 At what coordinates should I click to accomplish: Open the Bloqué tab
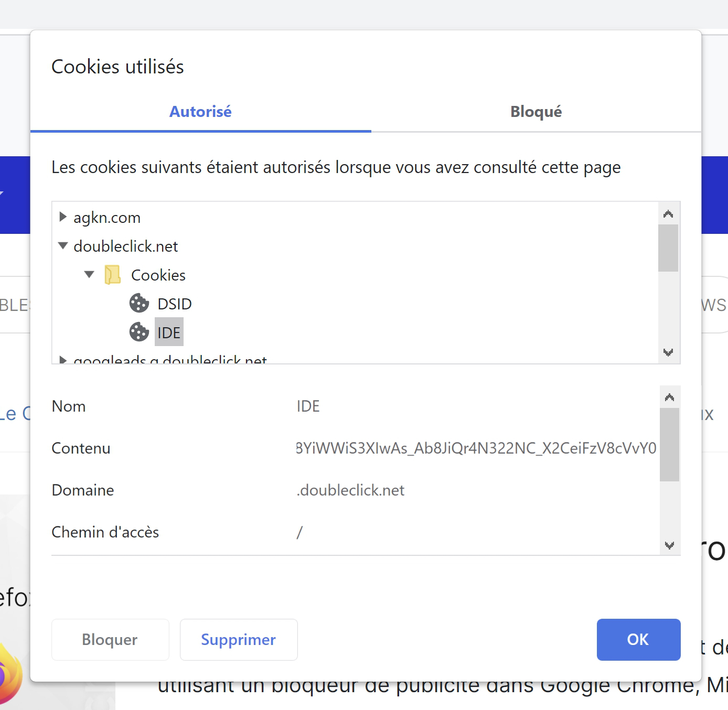pos(536,112)
